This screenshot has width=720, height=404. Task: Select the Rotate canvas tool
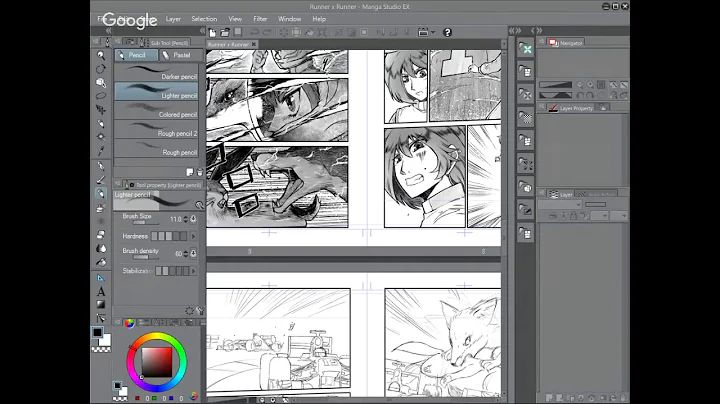101,69
